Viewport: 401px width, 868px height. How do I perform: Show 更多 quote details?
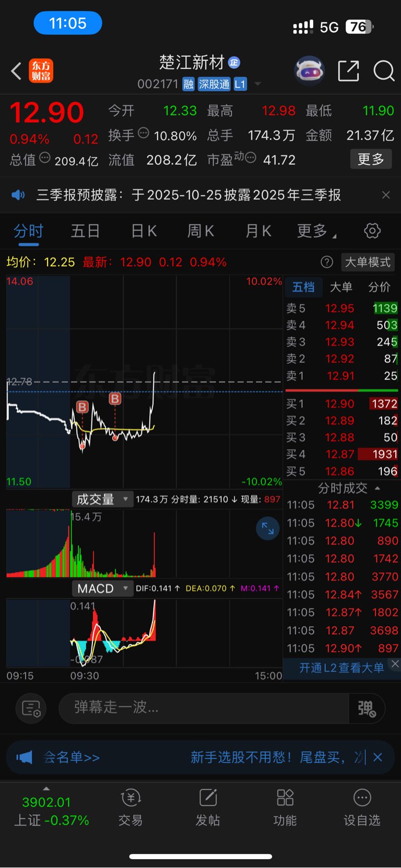(x=371, y=159)
